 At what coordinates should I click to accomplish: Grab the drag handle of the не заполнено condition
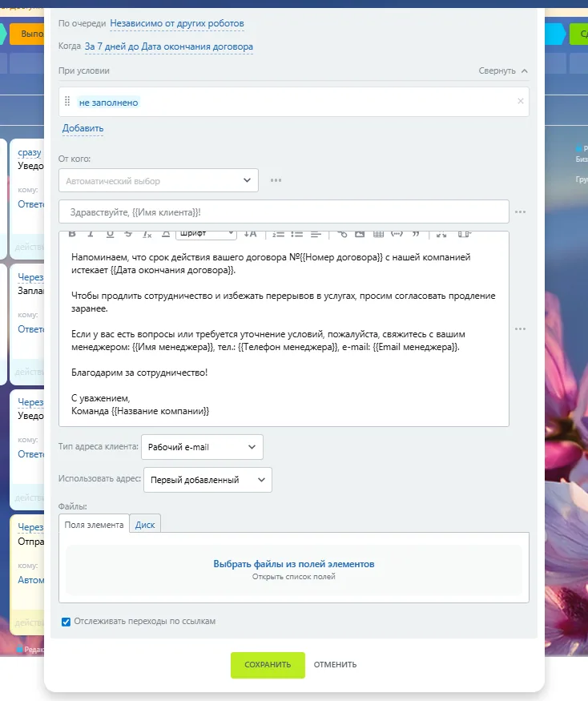(67, 102)
